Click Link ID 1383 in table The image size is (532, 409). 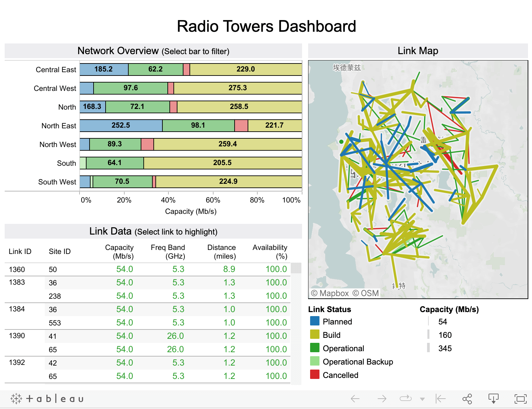pyautogui.click(x=17, y=282)
